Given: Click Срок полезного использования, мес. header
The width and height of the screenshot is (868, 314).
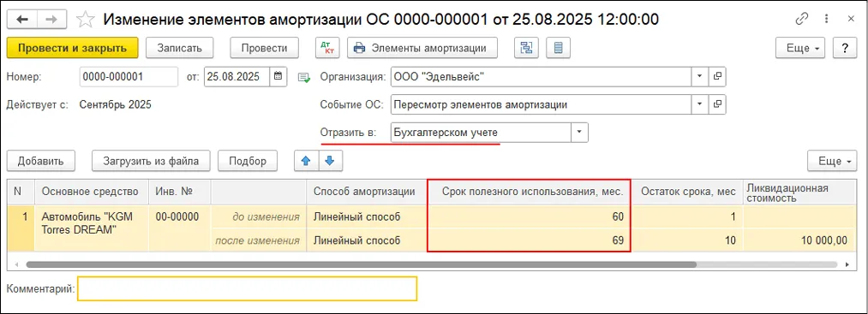Looking at the screenshot, I should (x=530, y=192).
